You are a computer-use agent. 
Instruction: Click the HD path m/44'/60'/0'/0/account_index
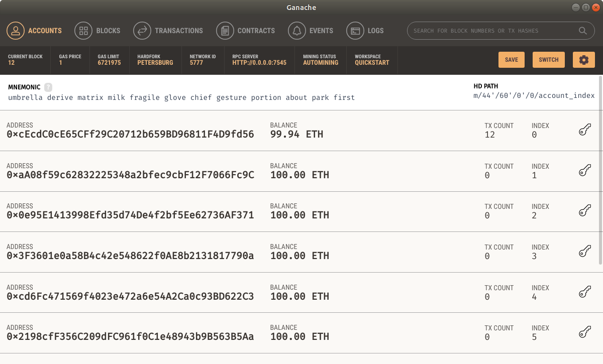[534, 95]
